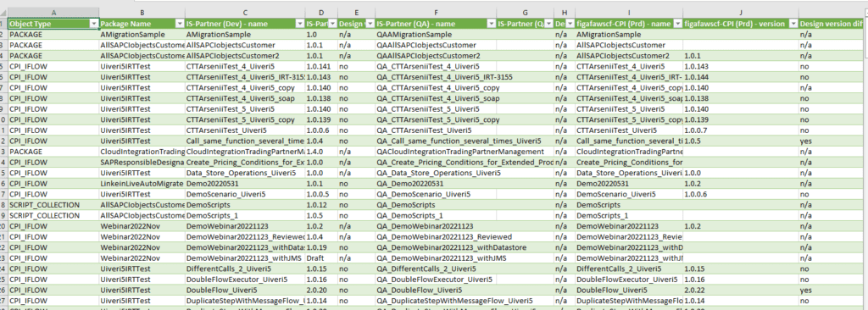Viewport: 868px width, 310px height.
Task: Select cell QA_CTTArseniiTest_4_Uiveri5_IRT-3155
Action: coord(436,78)
